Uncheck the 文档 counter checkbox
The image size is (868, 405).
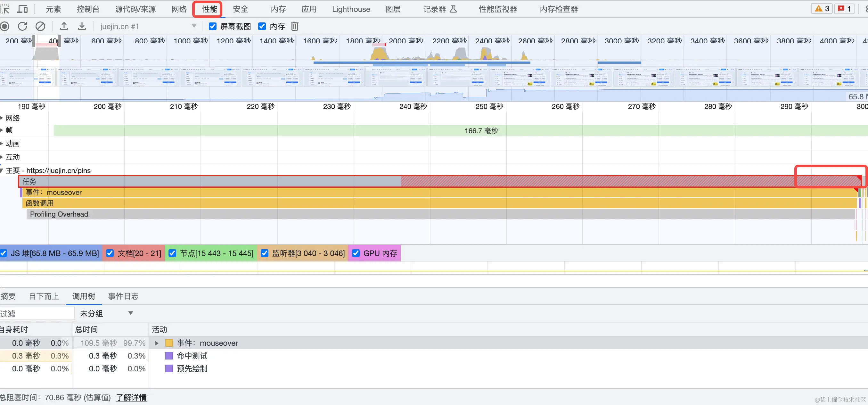click(110, 253)
